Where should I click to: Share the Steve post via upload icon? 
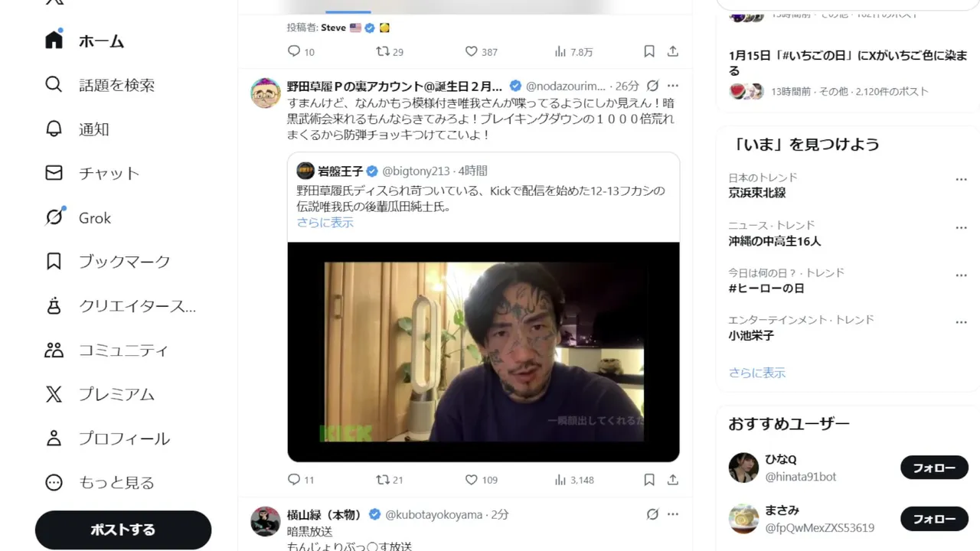[673, 51]
